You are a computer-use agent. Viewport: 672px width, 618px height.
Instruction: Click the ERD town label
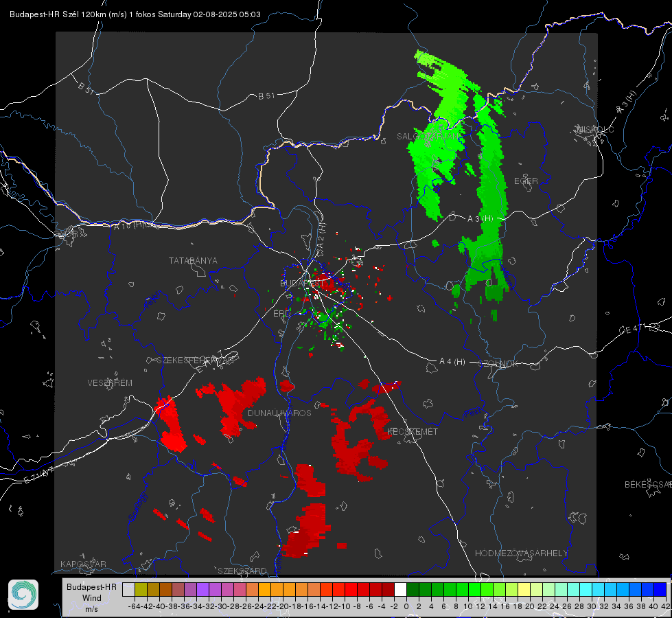tap(281, 314)
